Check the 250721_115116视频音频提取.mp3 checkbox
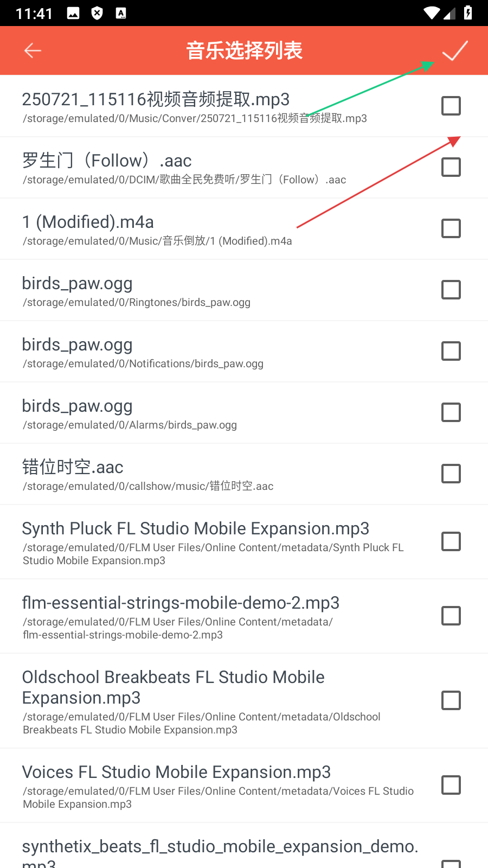 coord(451,106)
